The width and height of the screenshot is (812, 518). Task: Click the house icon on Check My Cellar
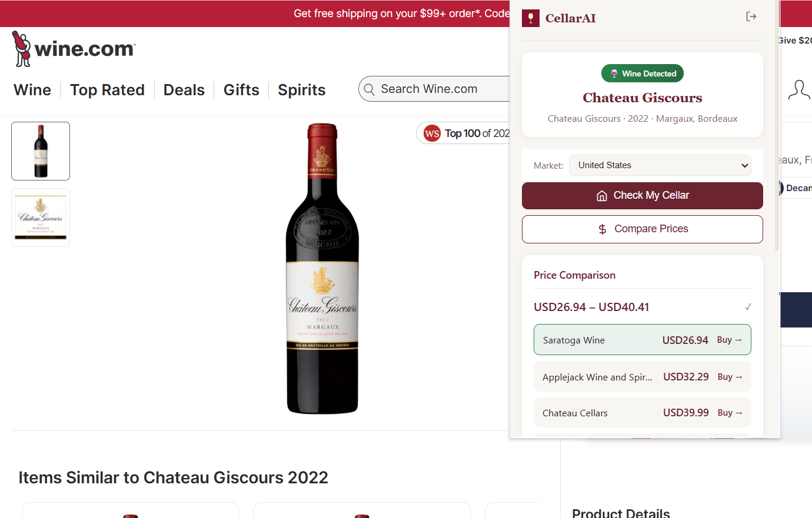point(602,195)
